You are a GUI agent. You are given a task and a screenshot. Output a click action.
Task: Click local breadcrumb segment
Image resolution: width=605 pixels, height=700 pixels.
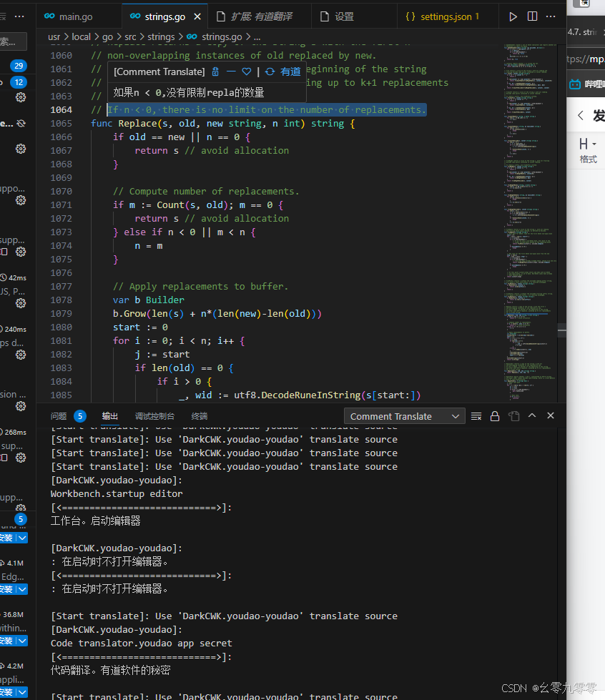[82, 36]
